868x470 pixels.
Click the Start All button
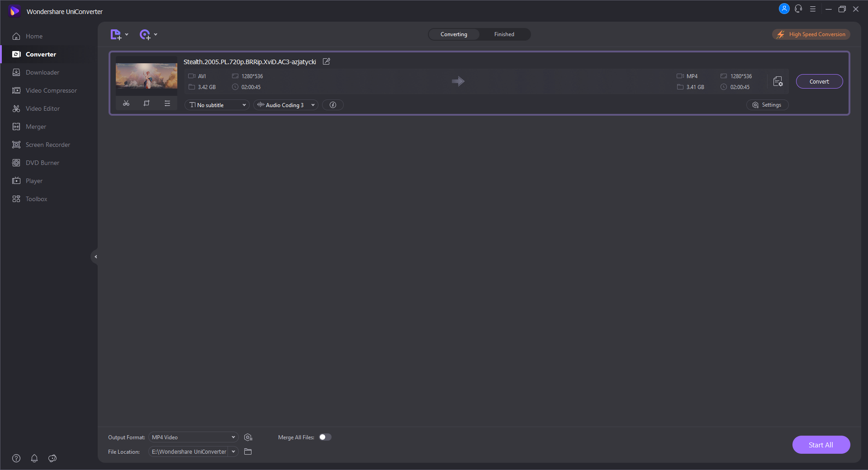tap(821, 445)
